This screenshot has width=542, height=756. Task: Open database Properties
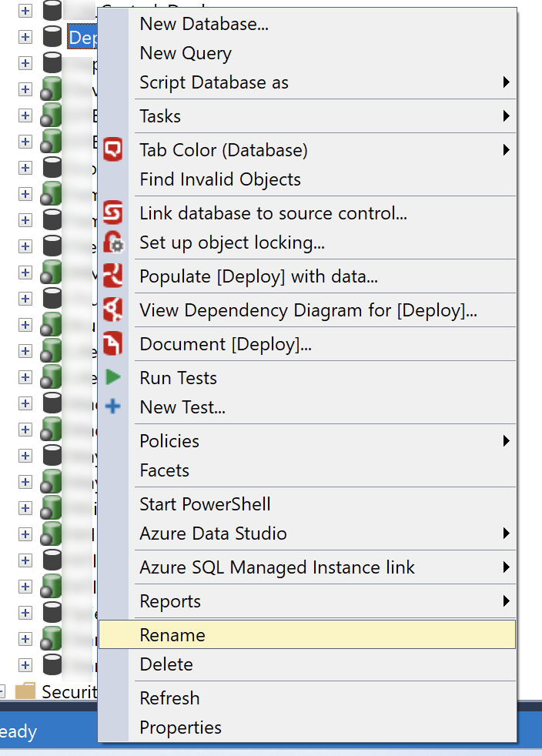[x=180, y=728]
